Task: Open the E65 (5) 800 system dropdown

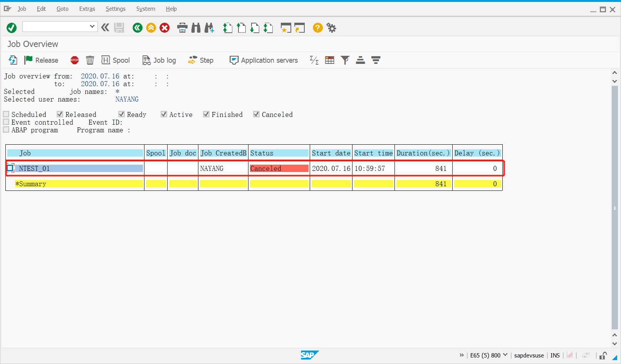Action: coord(505,355)
